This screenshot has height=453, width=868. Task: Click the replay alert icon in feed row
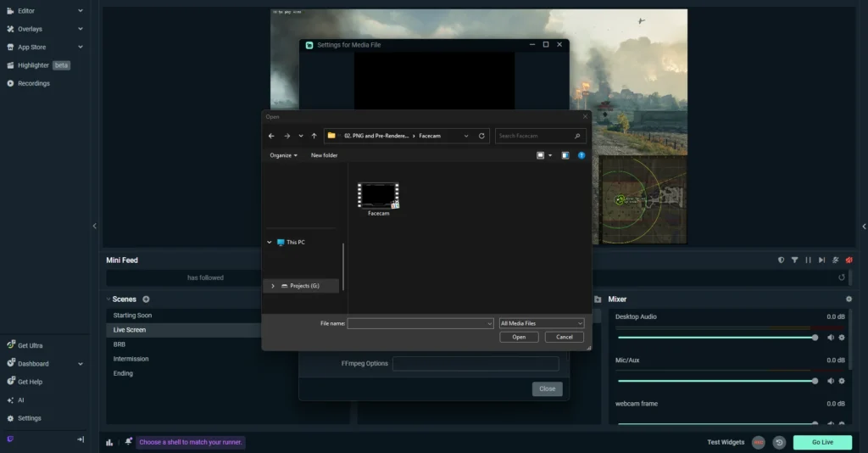point(842,277)
